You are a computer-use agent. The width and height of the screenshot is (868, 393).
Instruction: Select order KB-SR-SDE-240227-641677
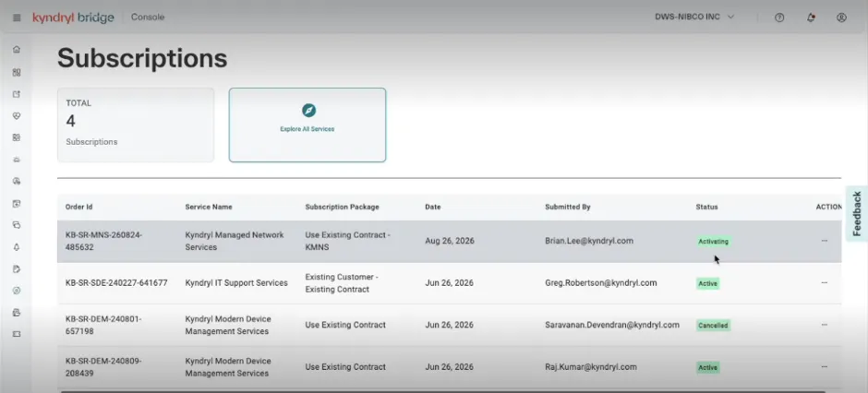coord(116,283)
